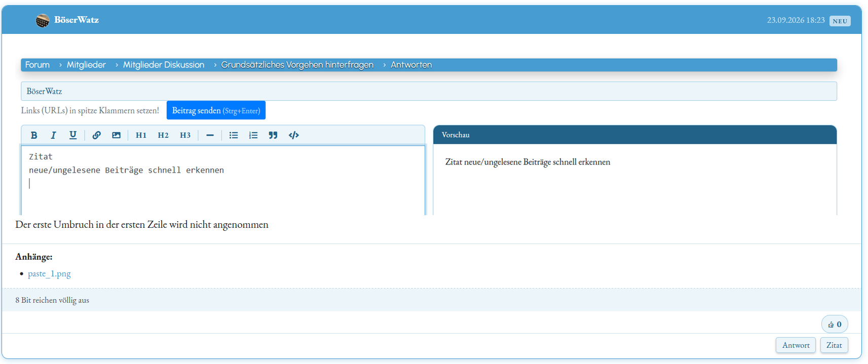Insert a hyperlink with the link icon
868x364 pixels.
(96, 135)
